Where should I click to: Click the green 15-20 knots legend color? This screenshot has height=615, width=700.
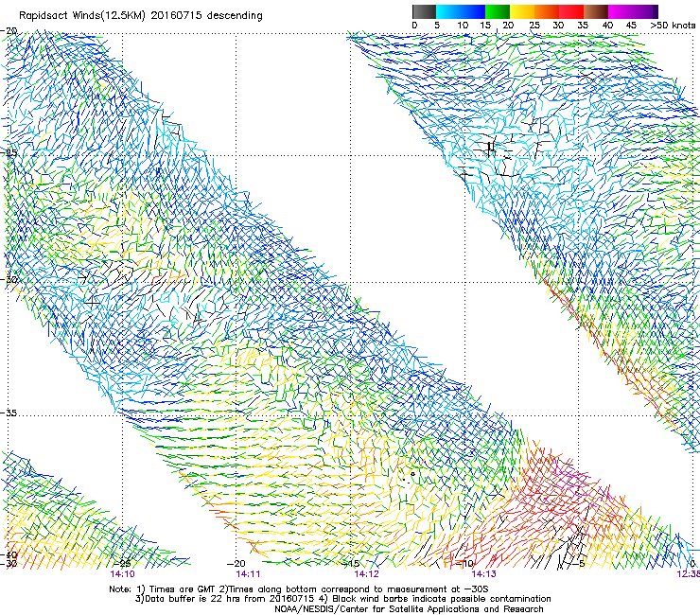point(498,11)
